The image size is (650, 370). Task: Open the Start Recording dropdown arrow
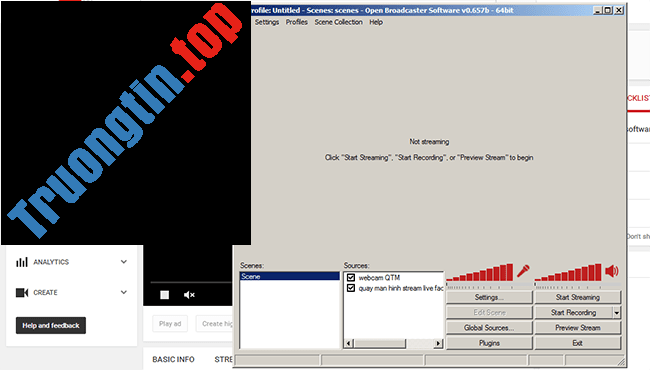[617, 313]
